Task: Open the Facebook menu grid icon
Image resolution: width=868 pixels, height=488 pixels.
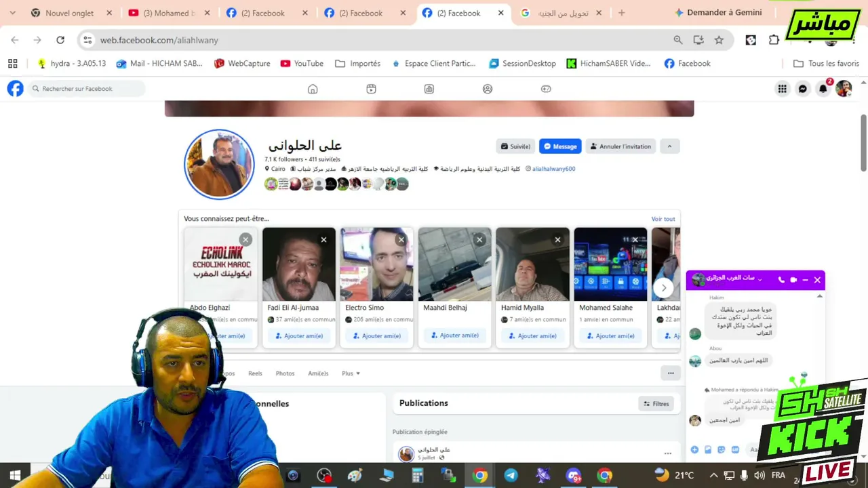Action: click(783, 89)
